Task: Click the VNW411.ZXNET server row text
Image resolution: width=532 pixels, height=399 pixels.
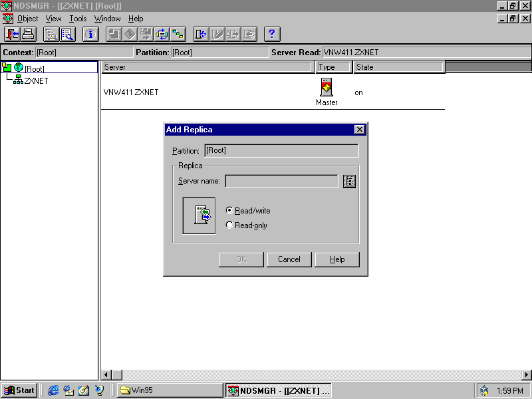Action: [131, 92]
